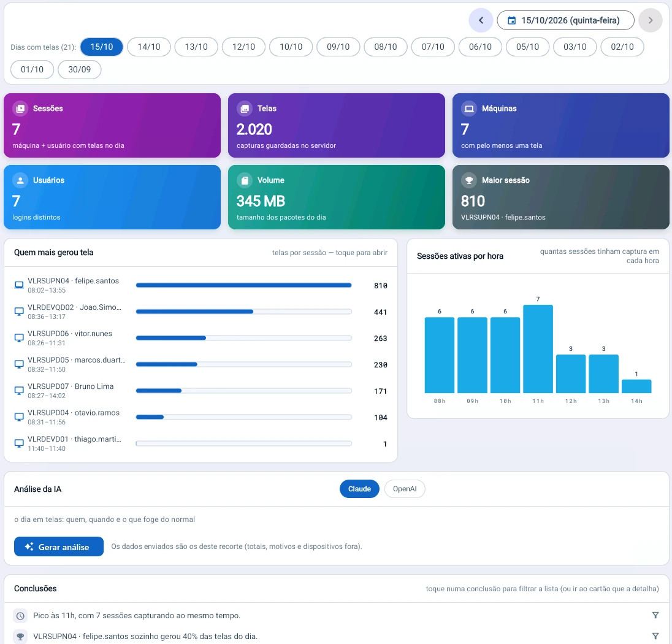
Task: Filter by the felipe.santos 40% conclusion funnel
Action: tap(655, 636)
